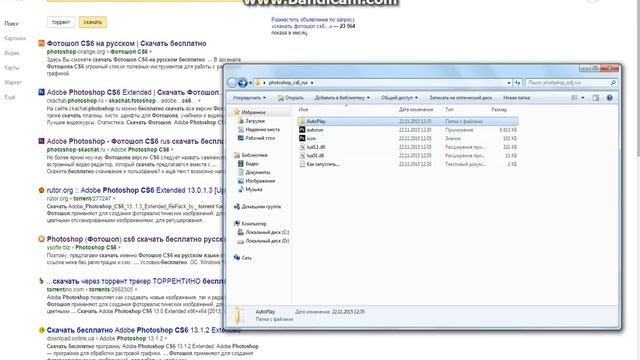Screen dimensions: 640x360
Task: Click the Компьютер icon in navigation pane
Action: click(237, 224)
